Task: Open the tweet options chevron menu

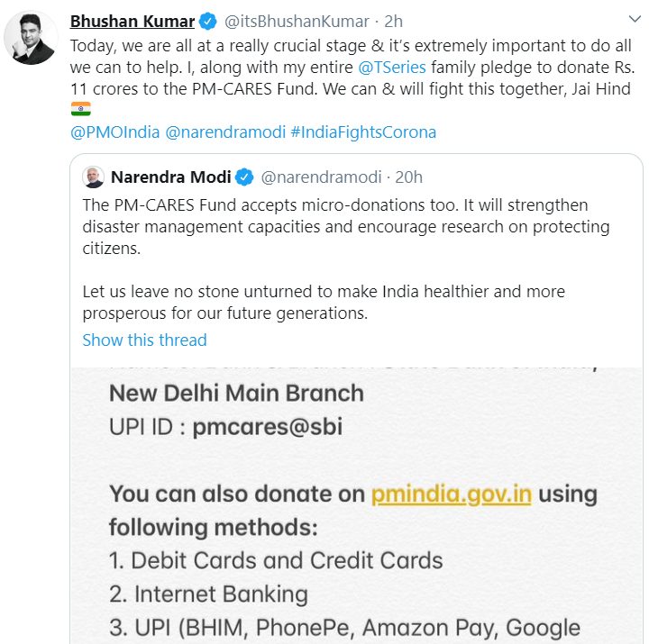Action: point(635,19)
